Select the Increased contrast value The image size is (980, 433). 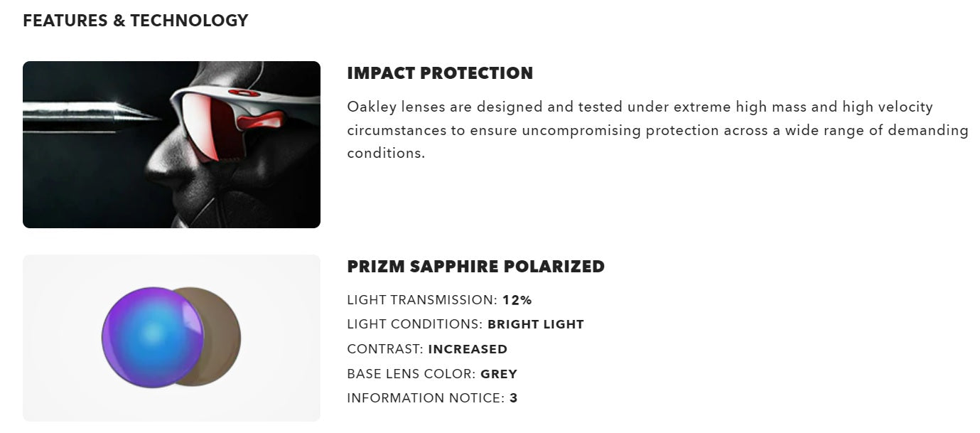point(468,349)
